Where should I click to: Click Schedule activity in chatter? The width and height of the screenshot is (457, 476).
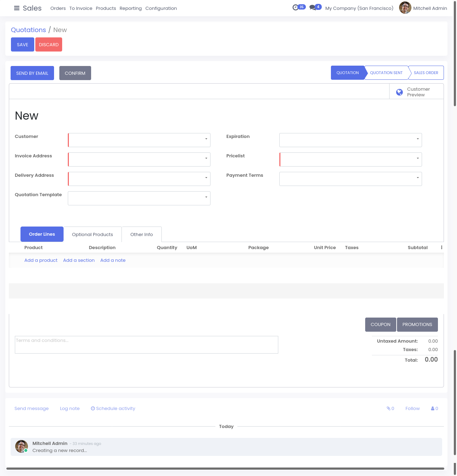(x=113, y=408)
